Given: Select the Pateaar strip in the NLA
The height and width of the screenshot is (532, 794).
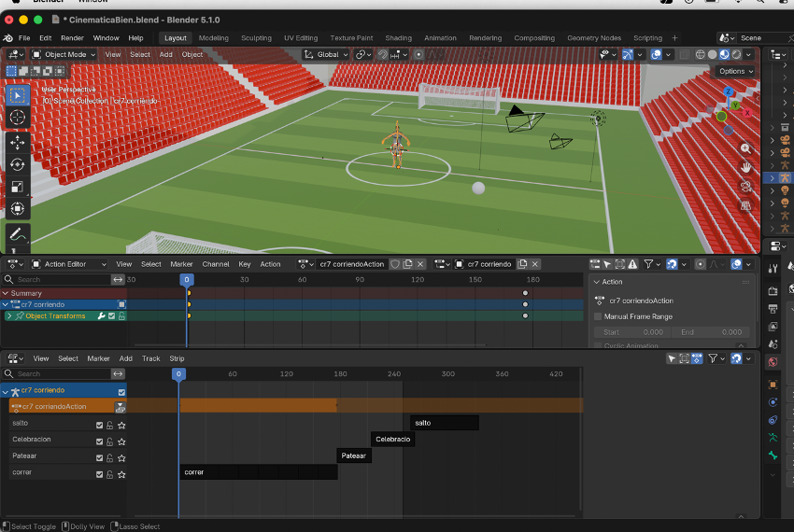Looking at the screenshot, I should (354, 456).
